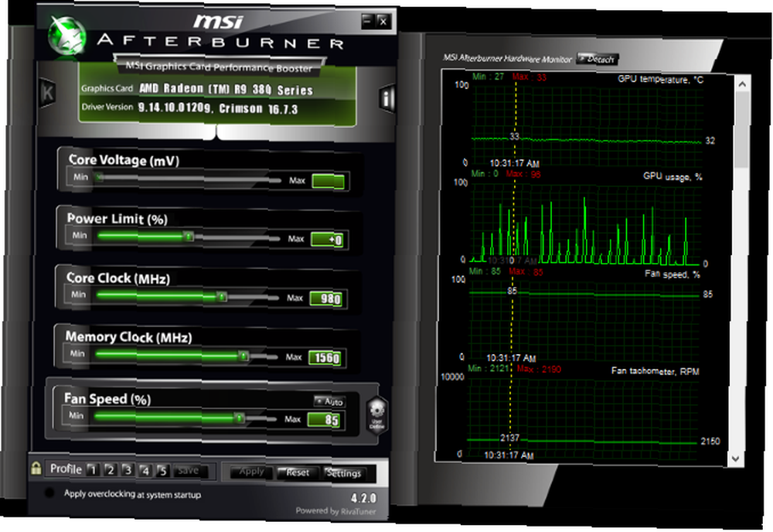This screenshot has width=773, height=532.
Task: Select profile slot 5
Action: click(x=162, y=472)
